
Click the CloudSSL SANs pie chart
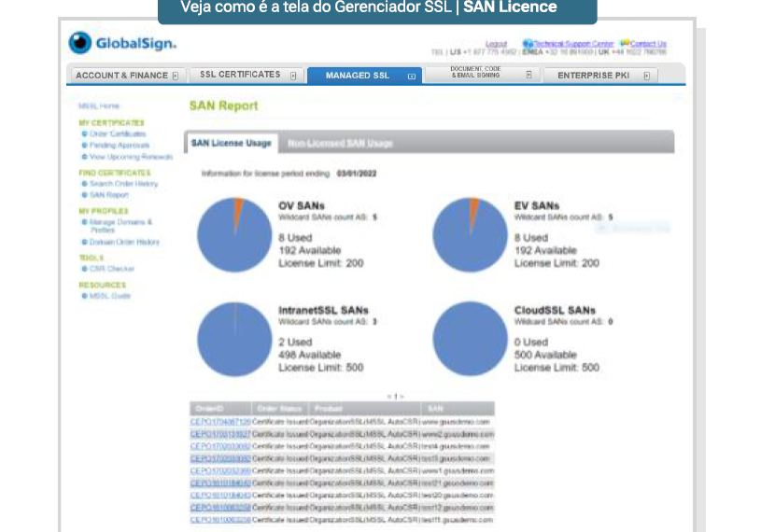(x=470, y=339)
